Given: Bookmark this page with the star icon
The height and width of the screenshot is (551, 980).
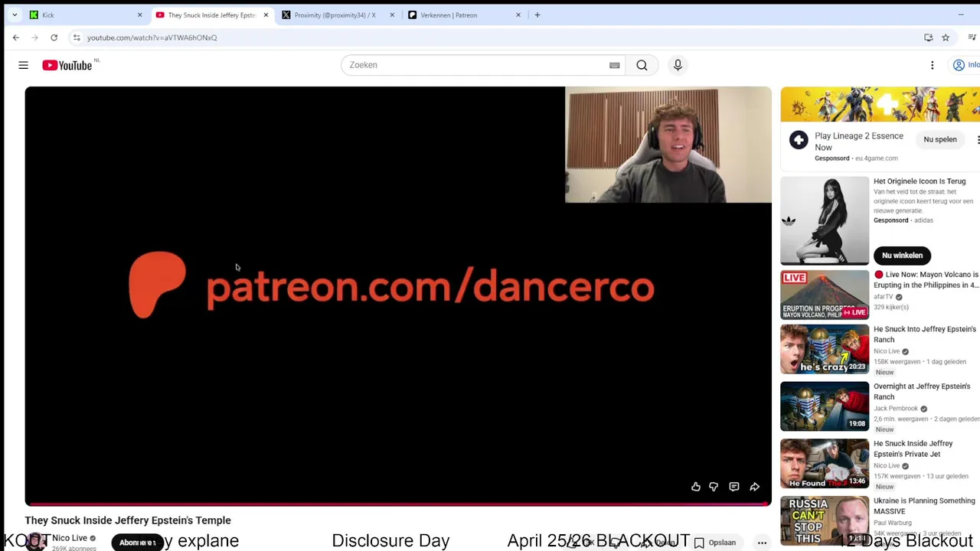Looking at the screenshot, I should (946, 37).
